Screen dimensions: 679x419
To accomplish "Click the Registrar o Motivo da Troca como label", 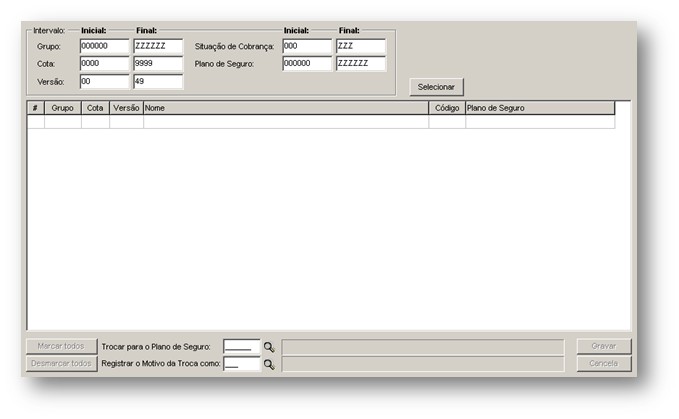I will (x=161, y=364).
